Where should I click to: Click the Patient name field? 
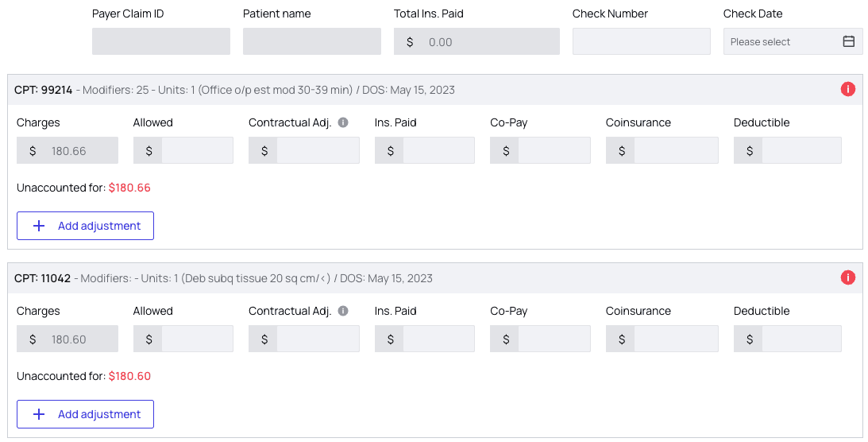click(x=312, y=41)
